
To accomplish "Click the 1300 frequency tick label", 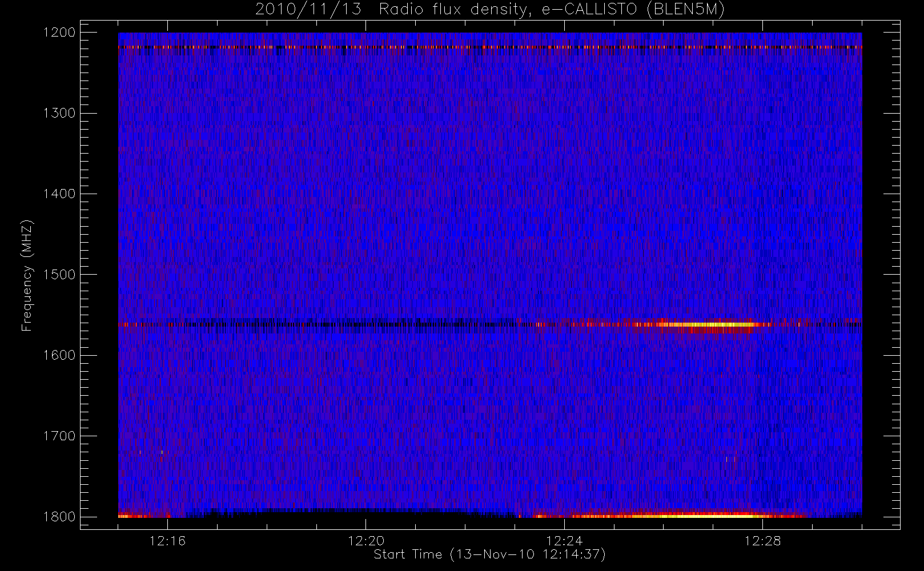I will (x=59, y=113).
